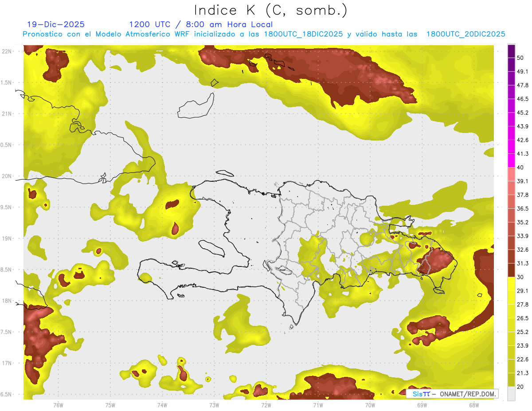
Task: Select the 71W longitude label
Action: tap(318, 405)
